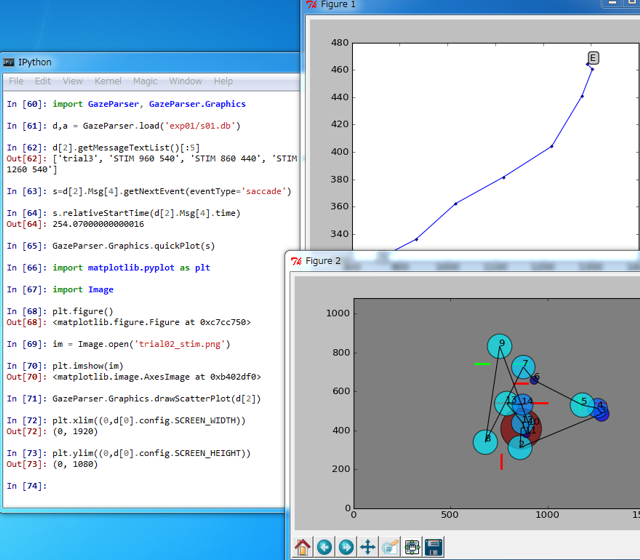Click the Figure 1 window title text

tap(338, 4)
